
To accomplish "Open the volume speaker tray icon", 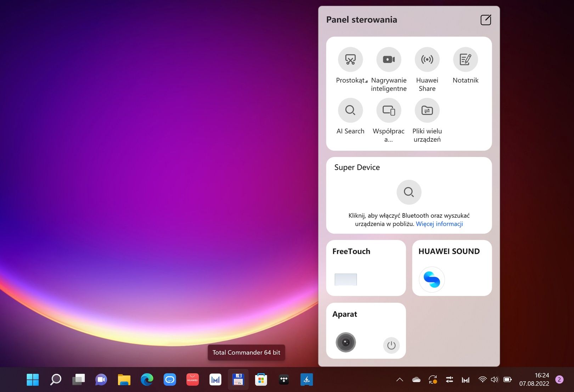I will click(x=495, y=380).
